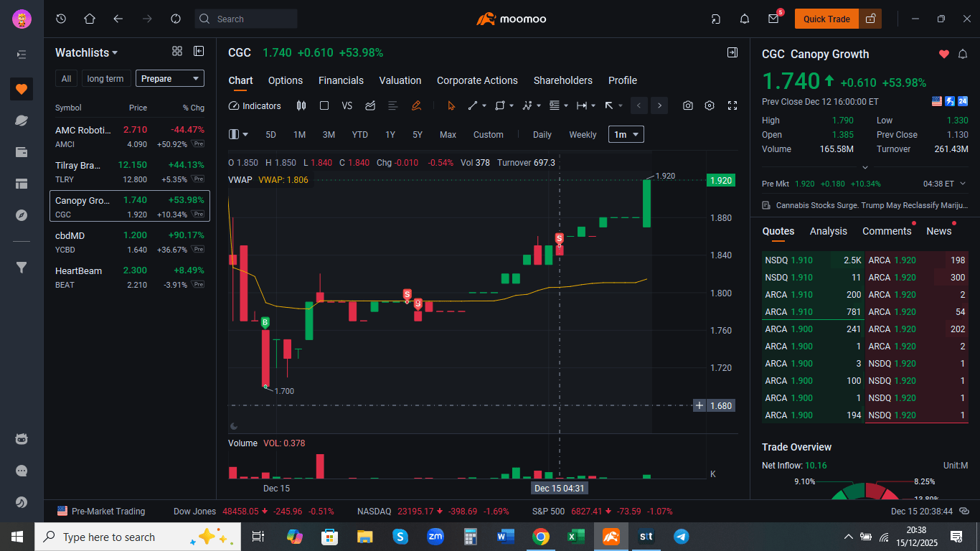Screen dimensions: 980x551
Task: Toggle the 24-hour trading badge
Action: (963, 101)
